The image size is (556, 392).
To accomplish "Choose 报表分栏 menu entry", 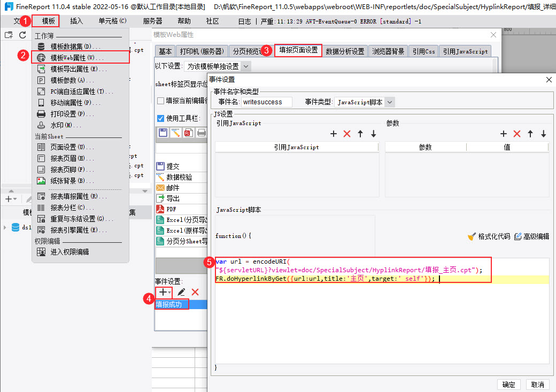I will pos(80,207).
